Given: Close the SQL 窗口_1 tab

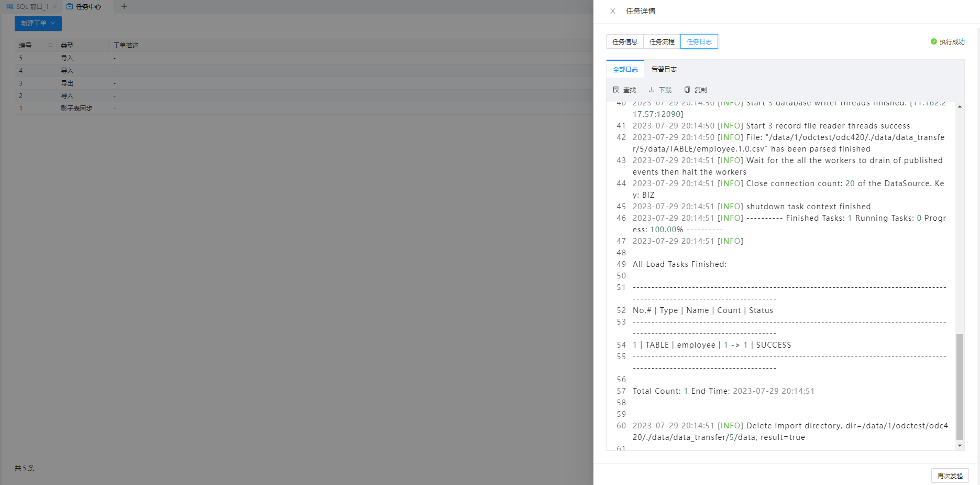Looking at the screenshot, I should 55,7.
